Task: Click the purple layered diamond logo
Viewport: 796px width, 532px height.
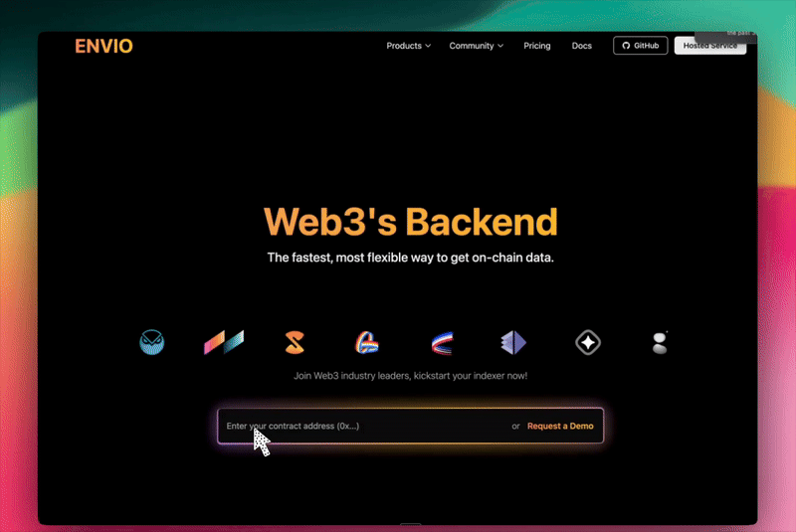Action: pos(513,343)
